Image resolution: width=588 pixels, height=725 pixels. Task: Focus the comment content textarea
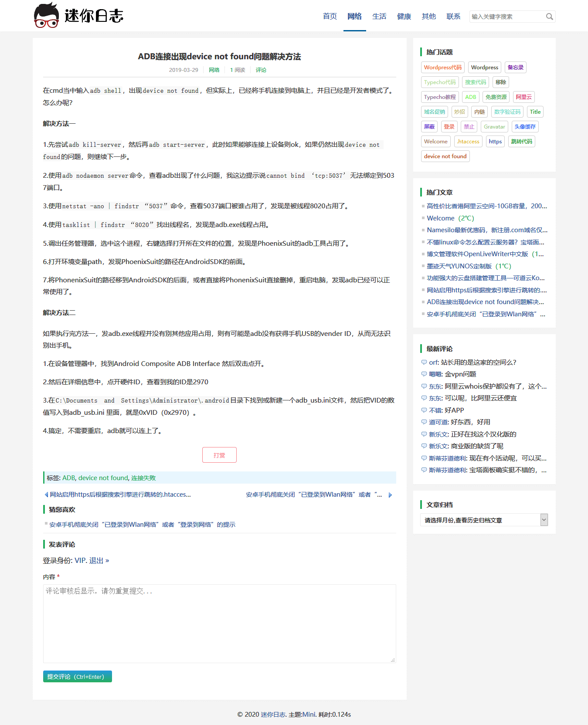(x=219, y=623)
